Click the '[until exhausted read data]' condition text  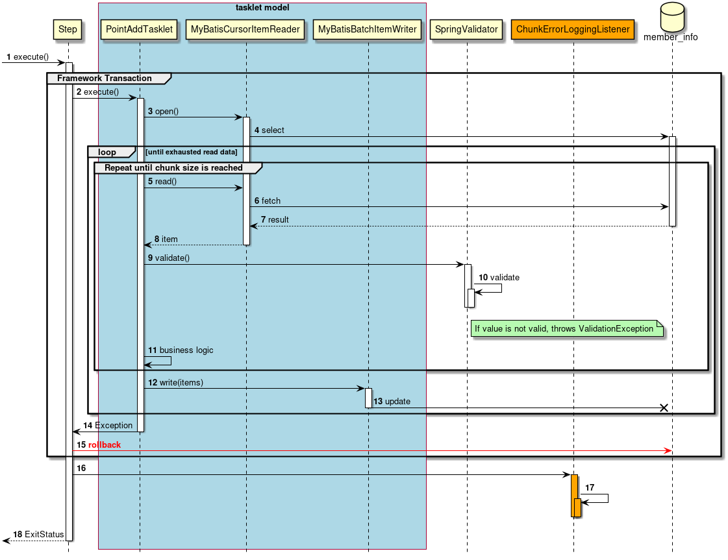point(192,152)
